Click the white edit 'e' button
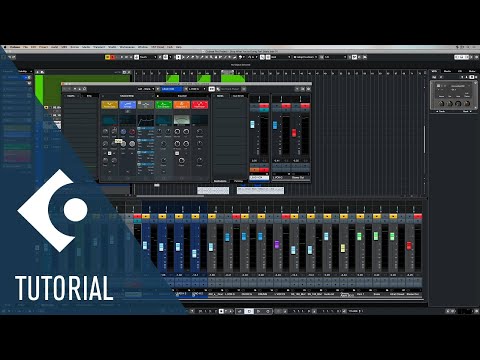Viewport: 480px width, 360px height. coord(212,89)
